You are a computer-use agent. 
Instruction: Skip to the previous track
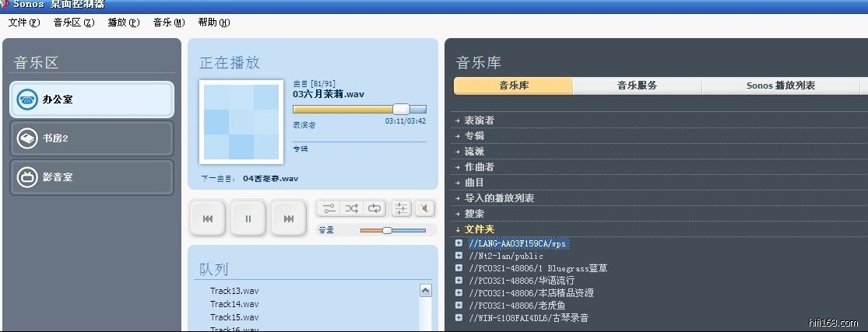tap(208, 218)
